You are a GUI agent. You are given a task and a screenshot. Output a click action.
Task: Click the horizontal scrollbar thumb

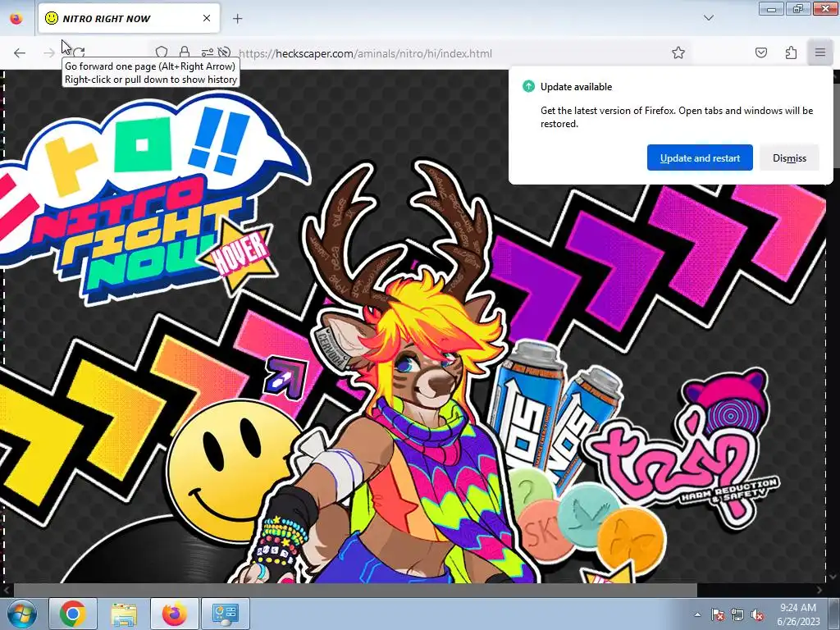[355, 590]
